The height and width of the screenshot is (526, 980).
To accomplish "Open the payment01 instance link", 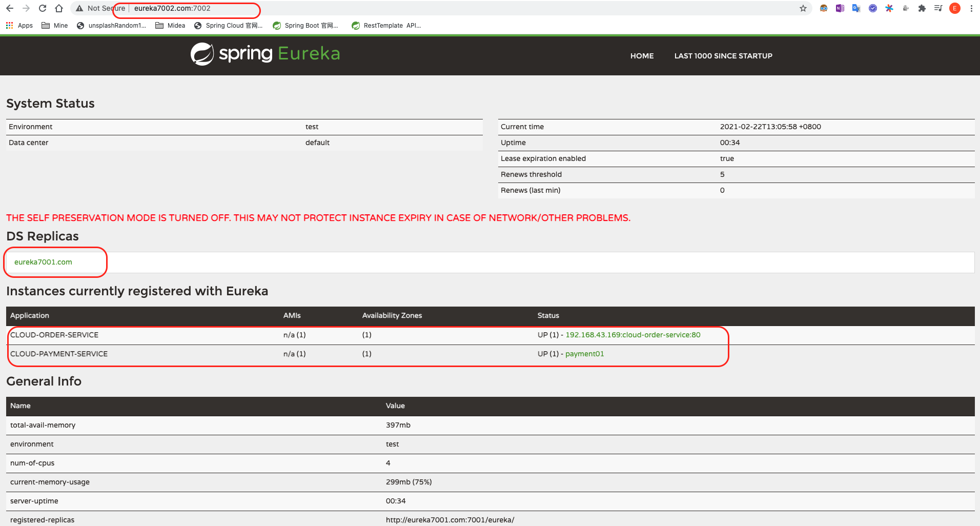I will point(584,354).
